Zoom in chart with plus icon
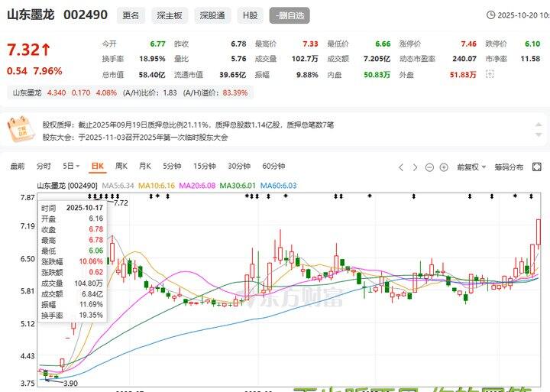The width and height of the screenshot is (550, 392). point(444,167)
